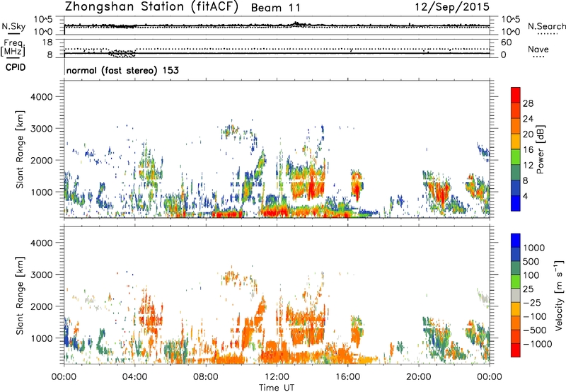This screenshot has height=392, width=566.
Task: Select the 'N.Sky' legend label
Action: point(13,26)
